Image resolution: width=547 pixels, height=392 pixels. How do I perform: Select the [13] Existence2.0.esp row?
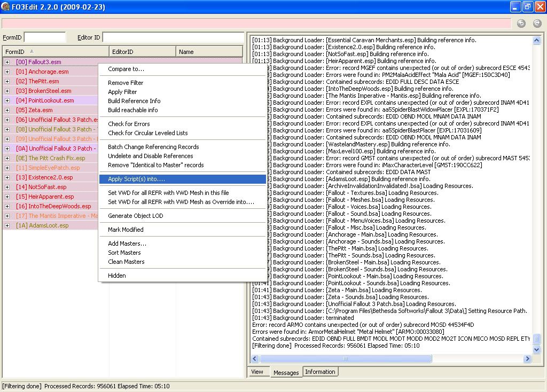[50, 177]
